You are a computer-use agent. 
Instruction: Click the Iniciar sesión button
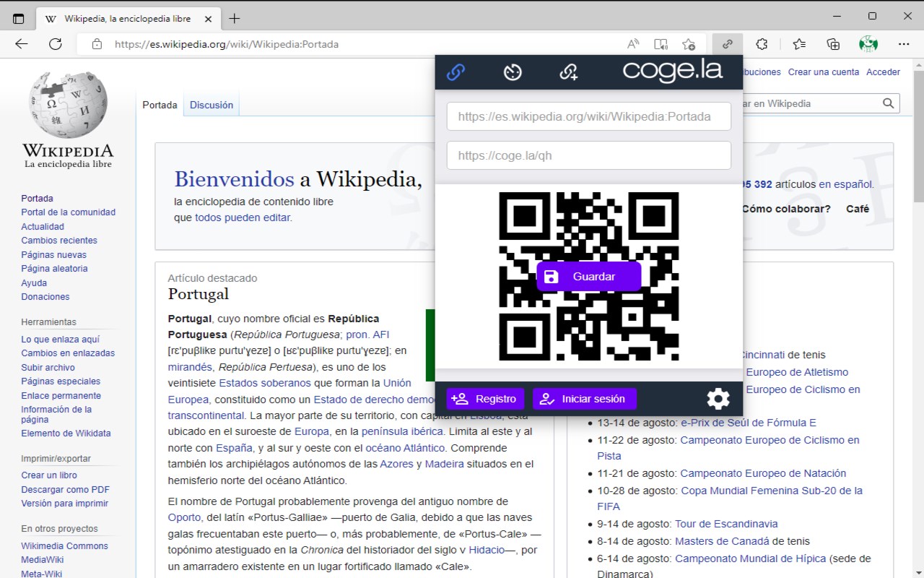(585, 399)
